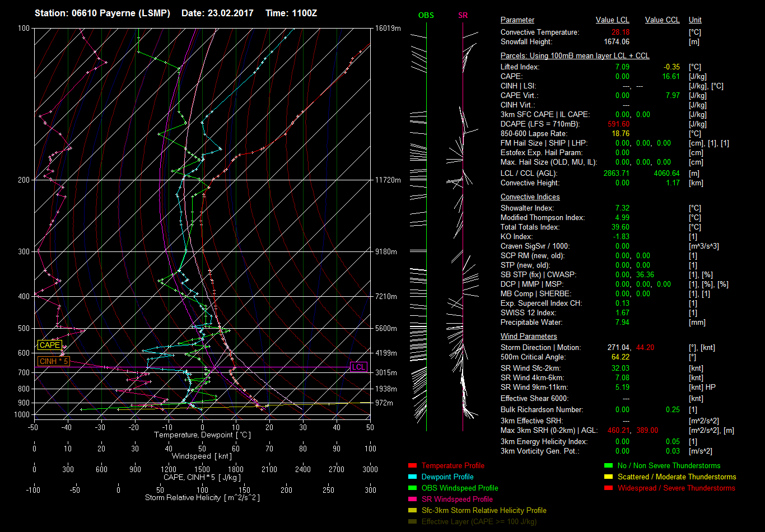Click the pink SR Windspeed Profile swatch
The width and height of the screenshot is (765, 532).
coord(413,499)
